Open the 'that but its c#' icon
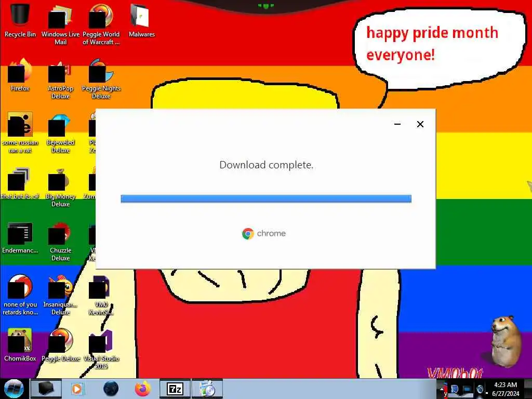 point(20,183)
